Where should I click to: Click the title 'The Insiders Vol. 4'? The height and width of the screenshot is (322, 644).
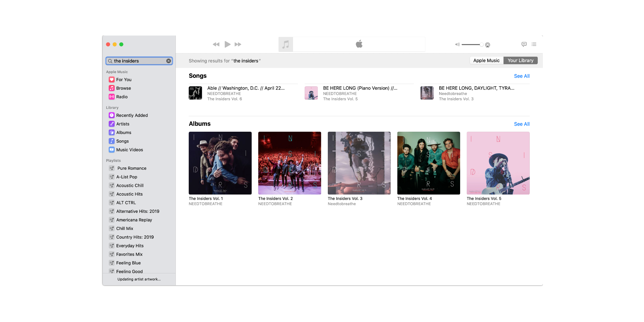click(414, 199)
